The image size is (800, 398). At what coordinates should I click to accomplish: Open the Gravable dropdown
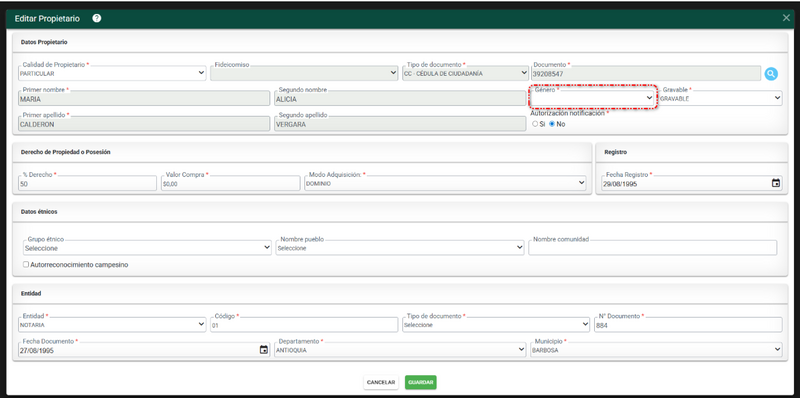click(720, 98)
